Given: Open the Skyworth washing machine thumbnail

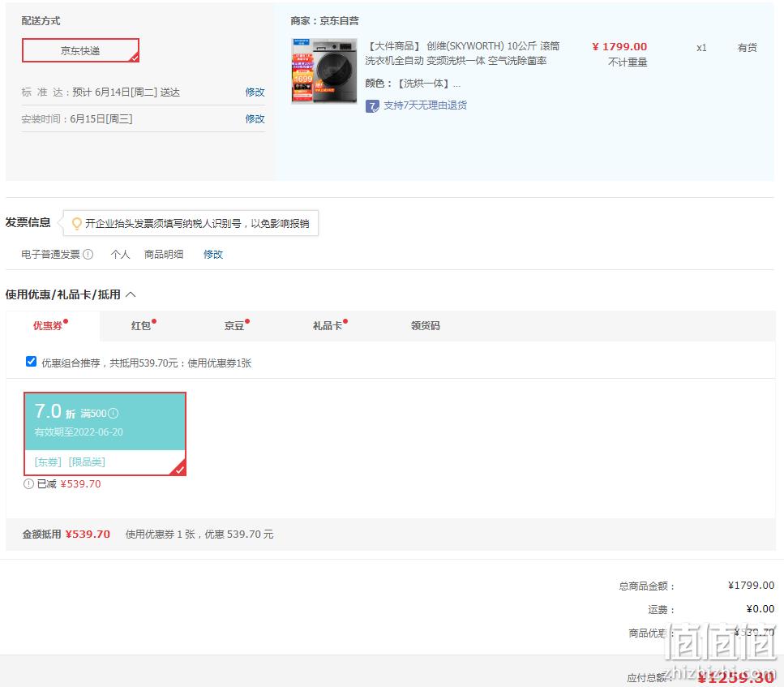Looking at the screenshot, I should point(324,71).
